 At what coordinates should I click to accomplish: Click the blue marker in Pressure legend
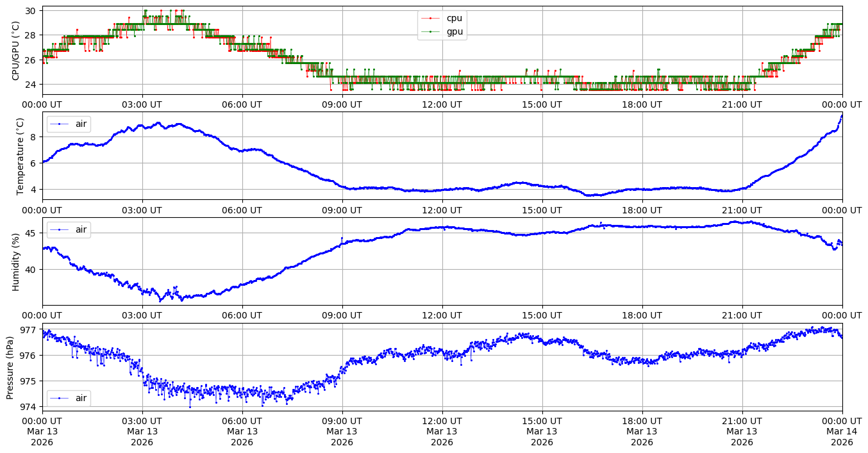tap(60, 398)
